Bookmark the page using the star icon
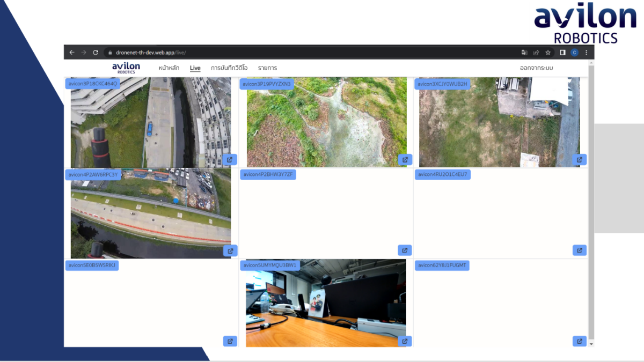The height and width of the screenshot is (362, 644). coord(548,52)
